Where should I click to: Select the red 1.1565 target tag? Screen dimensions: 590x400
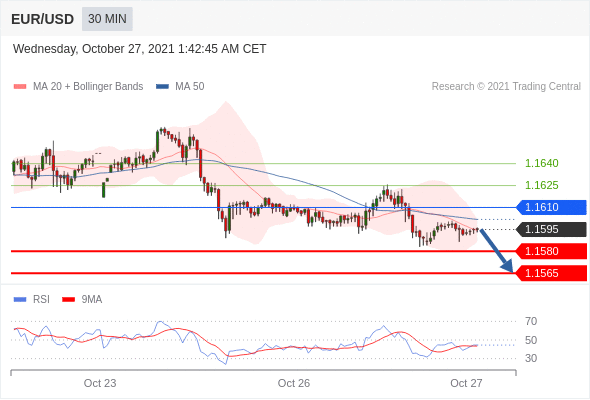pos(551,273)
